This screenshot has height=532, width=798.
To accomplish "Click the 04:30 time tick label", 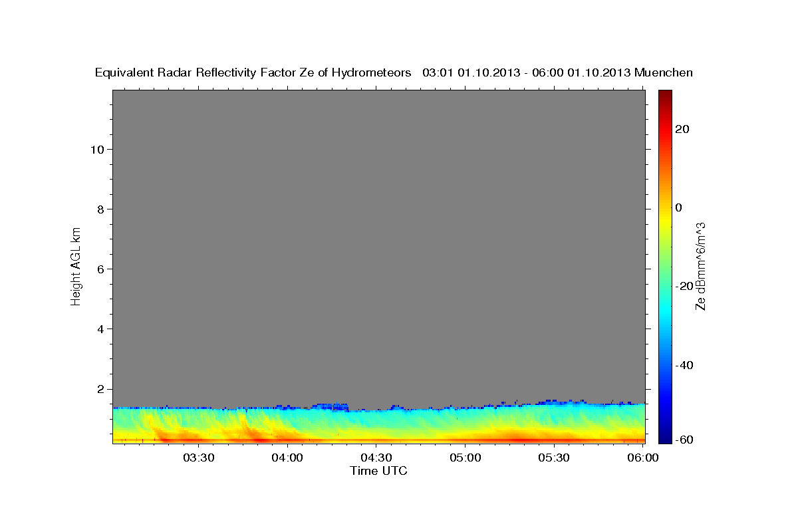I will pos(376,458).
